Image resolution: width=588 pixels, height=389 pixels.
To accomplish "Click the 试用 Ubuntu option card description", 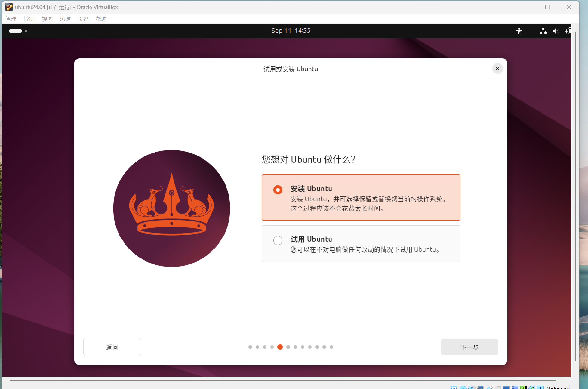I will [365, 250].
